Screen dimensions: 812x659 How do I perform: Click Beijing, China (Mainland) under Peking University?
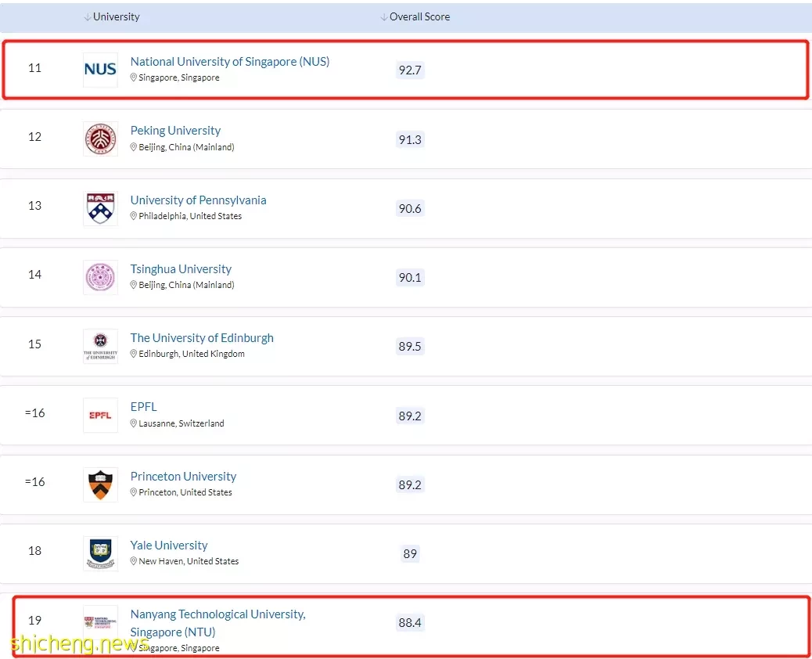(x=186, y=147)
